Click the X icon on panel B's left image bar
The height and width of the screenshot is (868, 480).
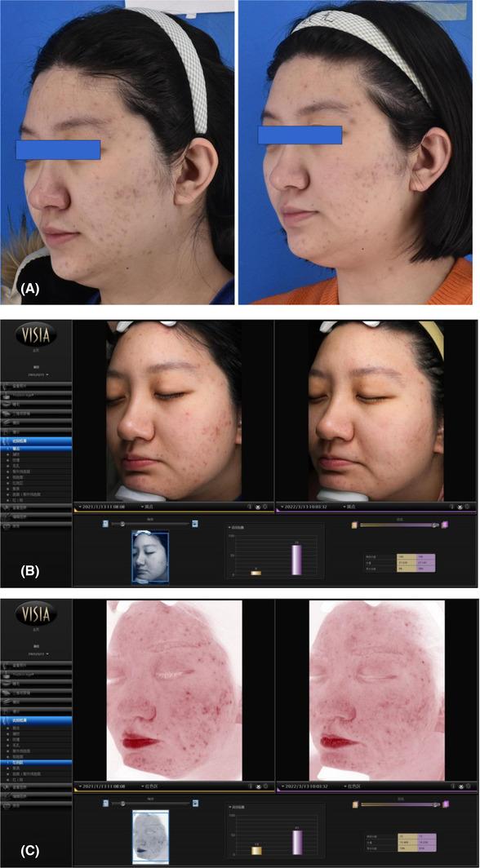[x=258, y=506]
